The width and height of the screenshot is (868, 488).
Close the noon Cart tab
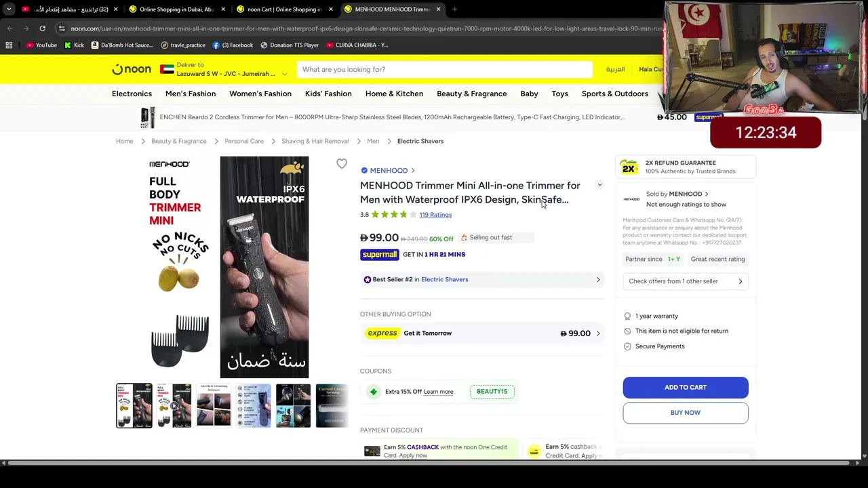pyautogui.click(x=331, y=9)
